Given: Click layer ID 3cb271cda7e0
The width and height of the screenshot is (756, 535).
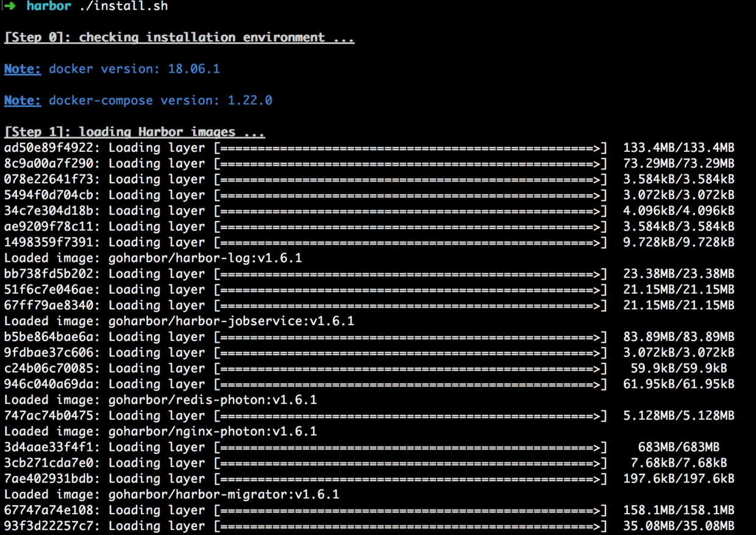Looking at the screenshot, I should click(x=49, y=463).
